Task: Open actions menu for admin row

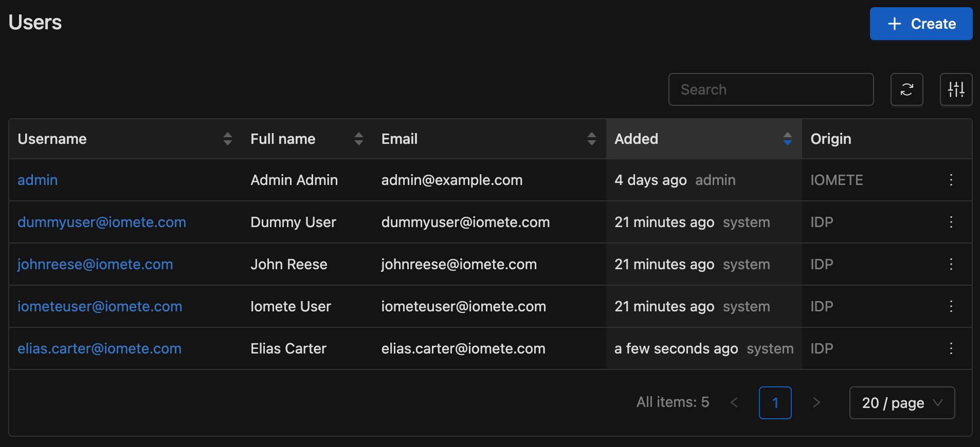Action: pos(951,180)
